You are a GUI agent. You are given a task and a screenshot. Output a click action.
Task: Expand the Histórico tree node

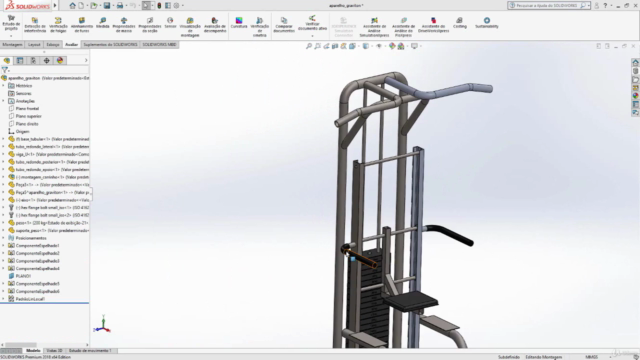click(3, 86)
